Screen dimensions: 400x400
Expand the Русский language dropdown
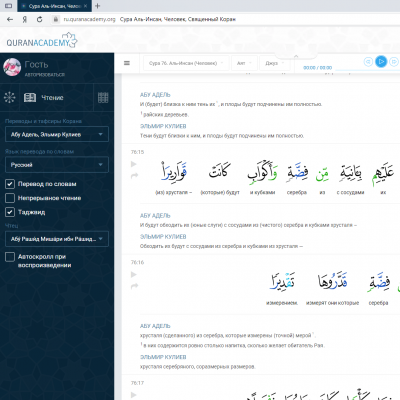pos(57,165)
